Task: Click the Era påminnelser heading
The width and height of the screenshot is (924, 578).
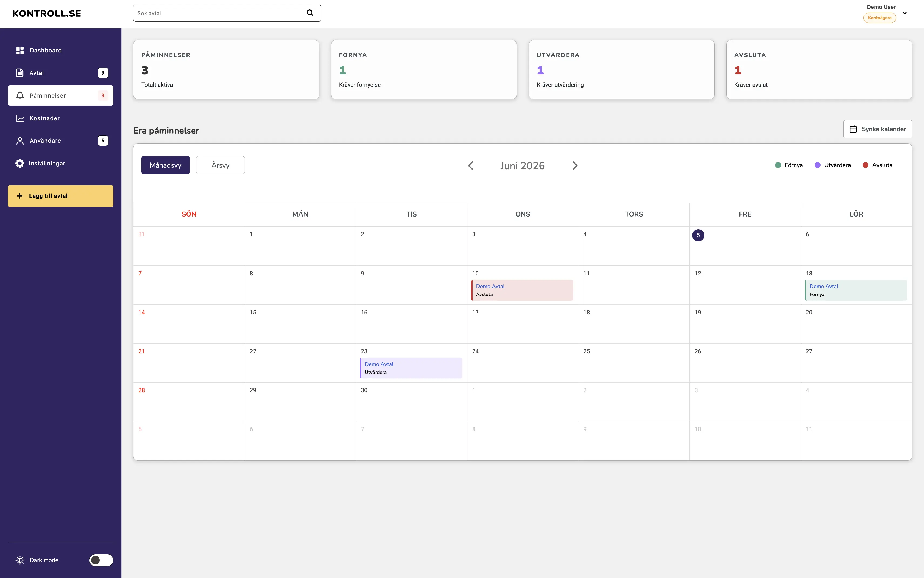Action: (166, 131)
